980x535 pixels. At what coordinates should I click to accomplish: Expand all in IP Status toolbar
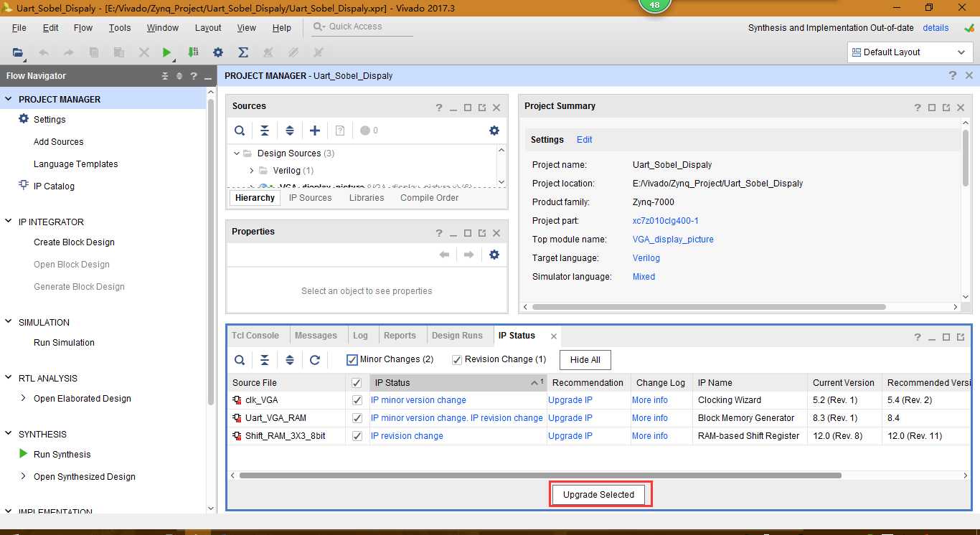click(290, 360)
